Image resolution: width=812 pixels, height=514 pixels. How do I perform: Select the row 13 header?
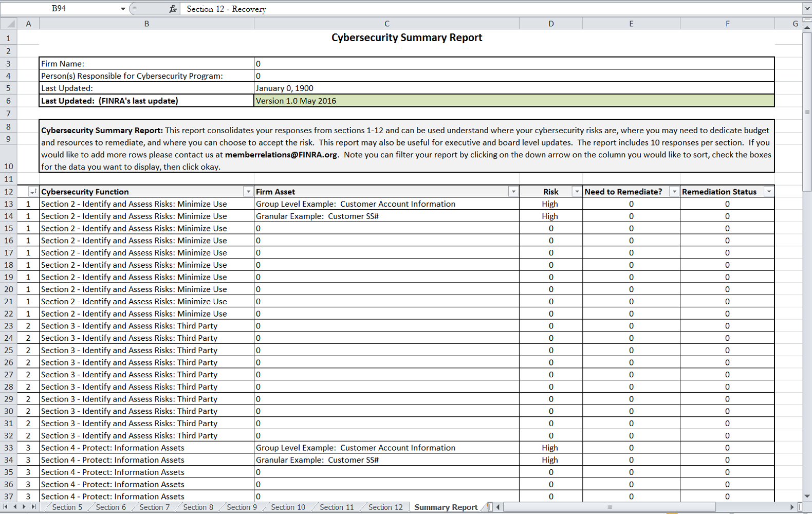click(9, 204)
